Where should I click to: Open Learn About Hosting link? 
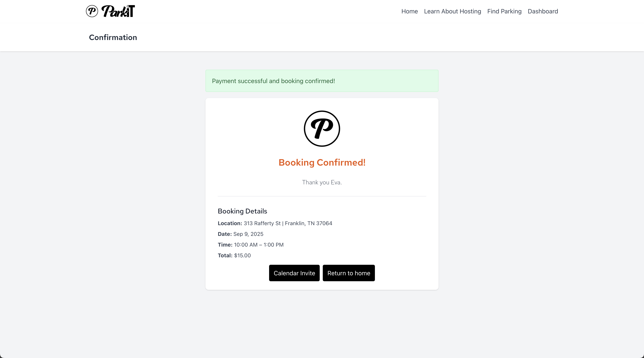(x=452, y=11)
